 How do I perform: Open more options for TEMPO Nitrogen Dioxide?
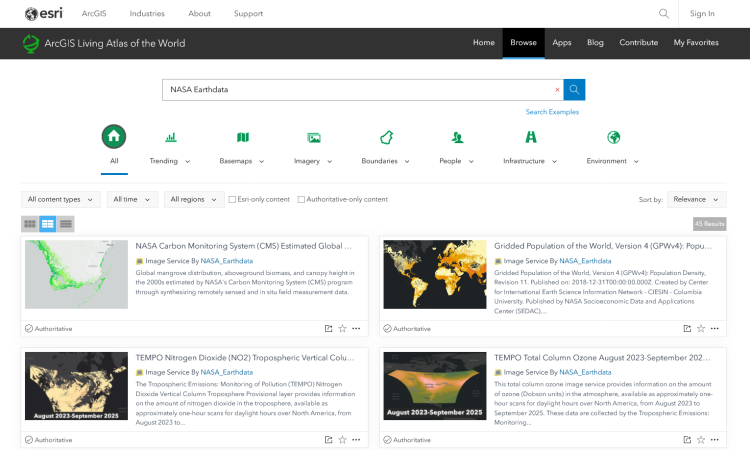[356, 439]
